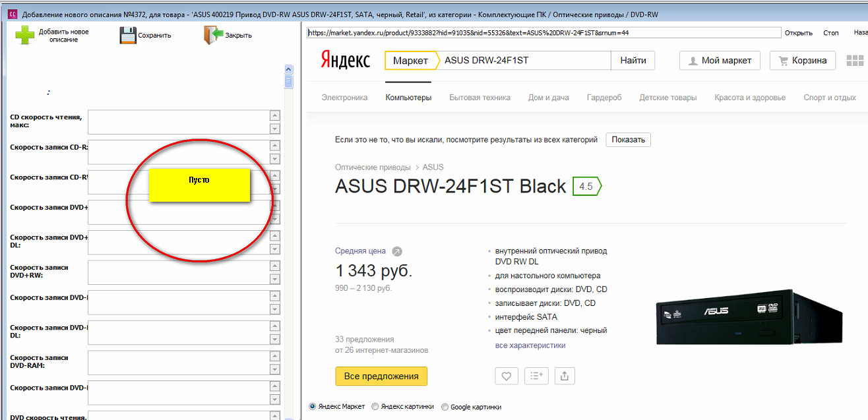Viewport: 868px width, 420px height.
Task: Open the Электроника category tab
Action: [x=344, y=98]
